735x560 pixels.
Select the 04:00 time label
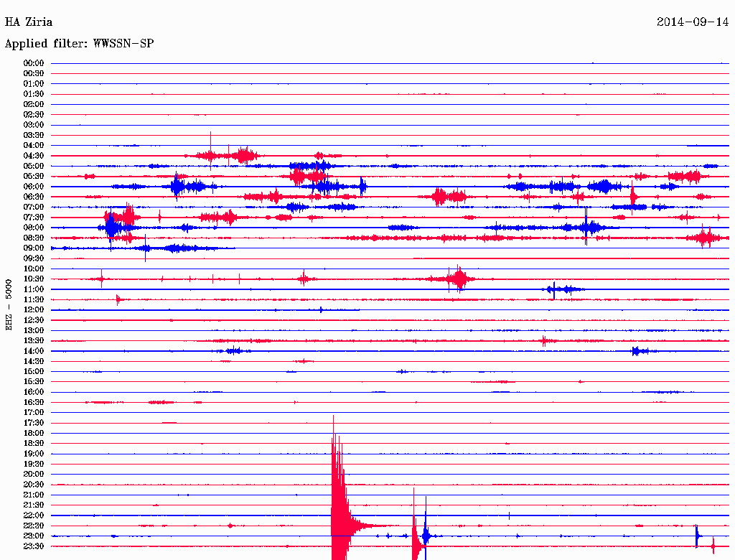pos(34,146)
